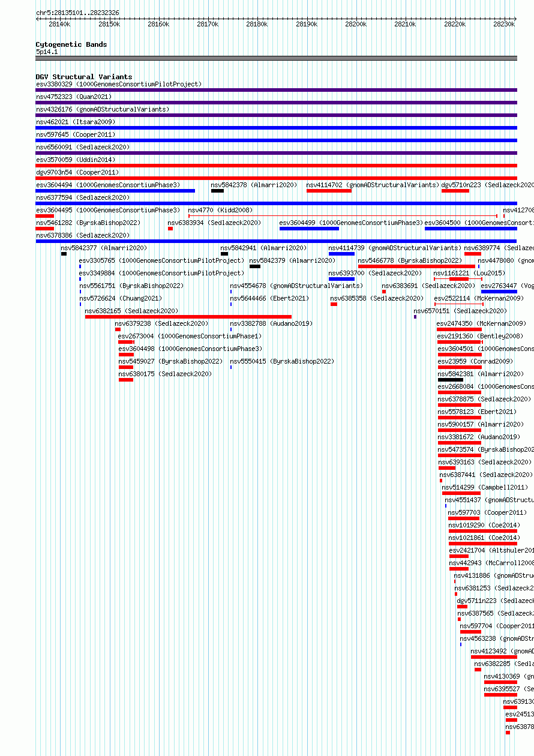Select esv2474350 (McKernan2009) label

482,323
